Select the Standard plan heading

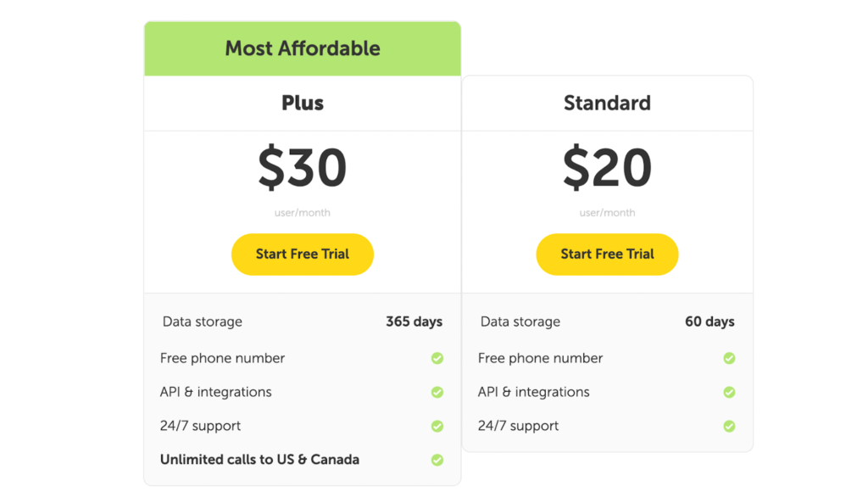tap(607, 103)
